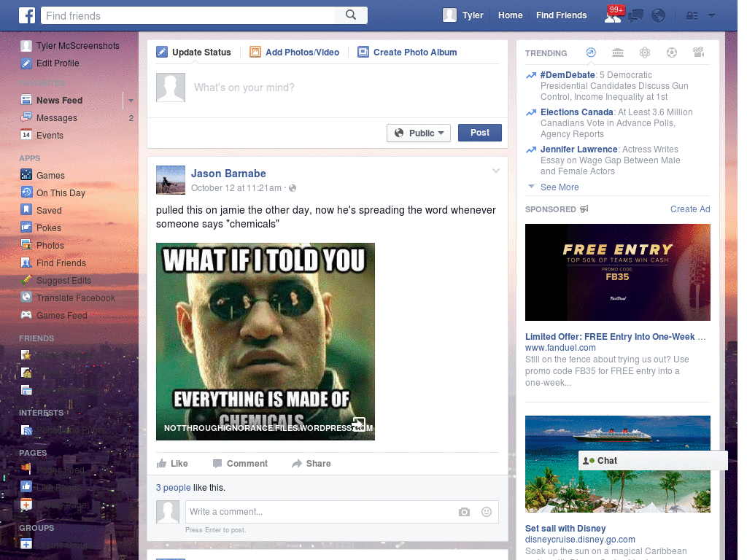Click the Disney cruise ad image

(617, 464)
